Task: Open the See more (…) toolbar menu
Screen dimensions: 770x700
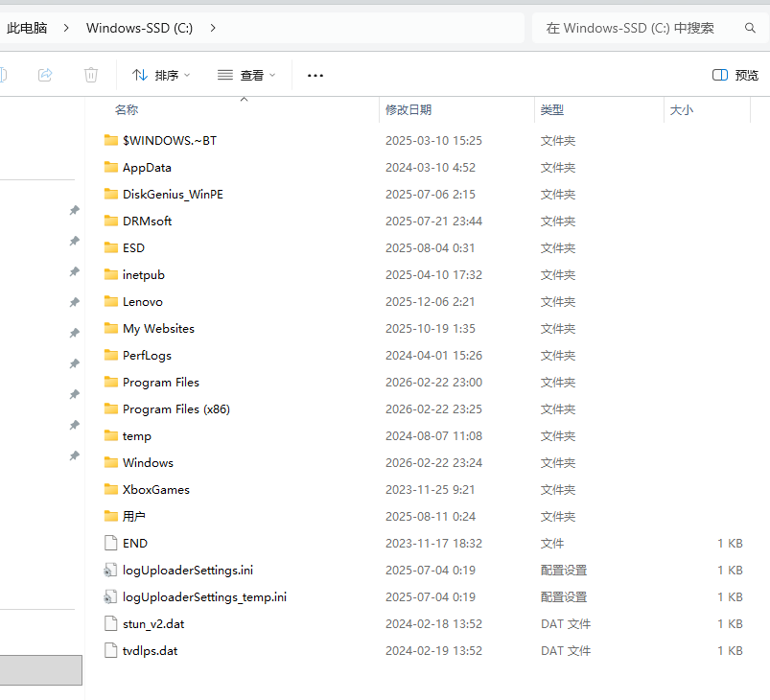Action: coord(315,75)
